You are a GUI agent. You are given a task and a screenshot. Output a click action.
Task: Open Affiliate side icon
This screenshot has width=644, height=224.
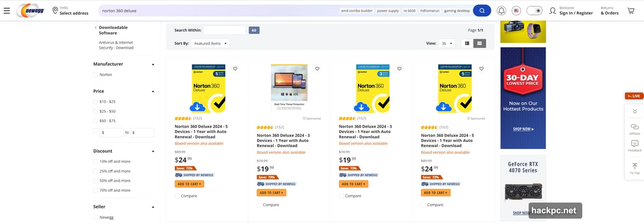[635, 129]
